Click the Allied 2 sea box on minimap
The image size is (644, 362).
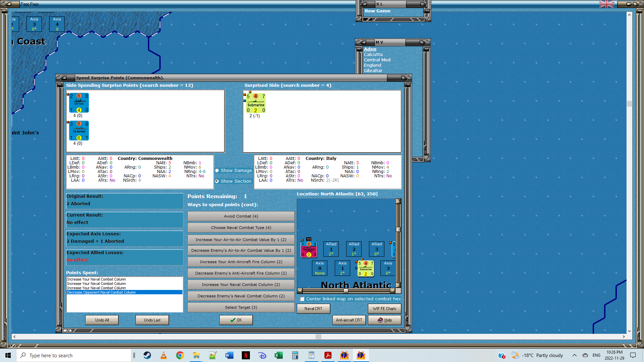pyautogui.click(x=354, y=249)
